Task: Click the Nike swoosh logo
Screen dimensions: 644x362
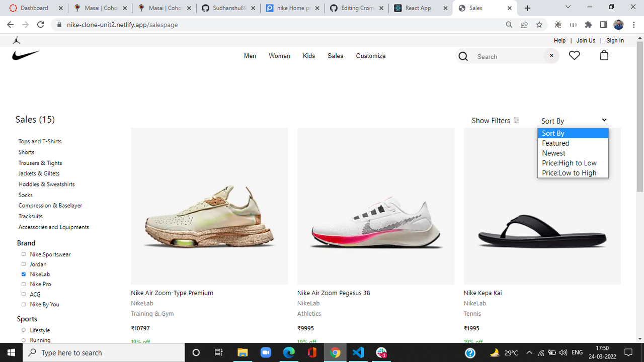Action: [x=26, y=55]
